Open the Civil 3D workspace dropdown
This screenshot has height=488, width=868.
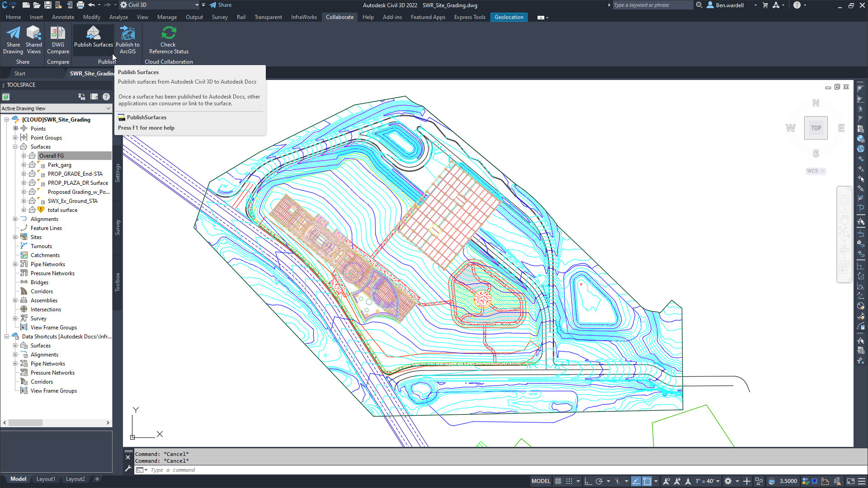[x=159, y=5]
